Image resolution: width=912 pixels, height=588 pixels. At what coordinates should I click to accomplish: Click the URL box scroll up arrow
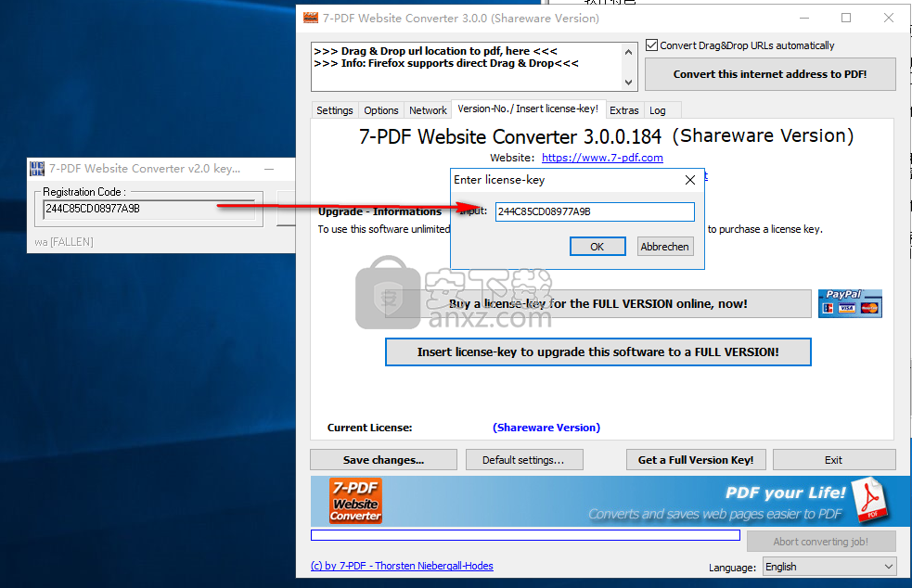[628, 52]
